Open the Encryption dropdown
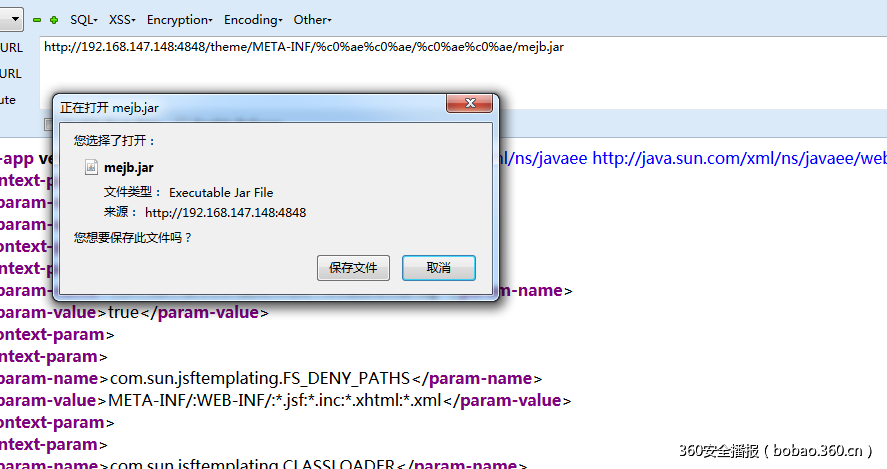This screenshot has width=887, height=469. [x=179, y=20]
